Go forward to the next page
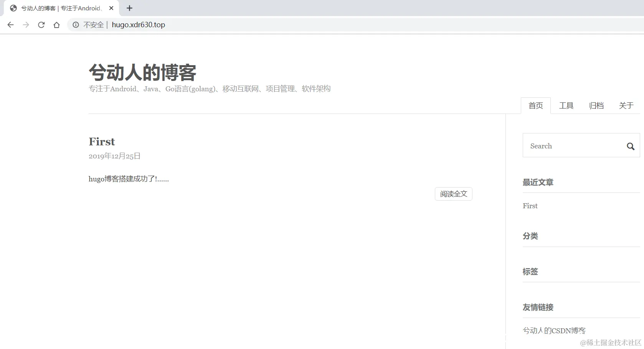Screen dimensions: 644x349 26,25
